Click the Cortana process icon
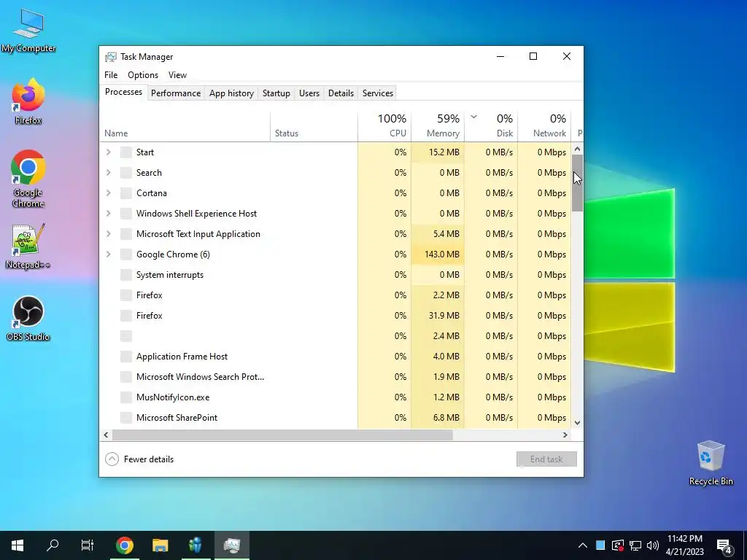Image resolution: width=747 pixels, height=560 pixels. click(125, 193)
